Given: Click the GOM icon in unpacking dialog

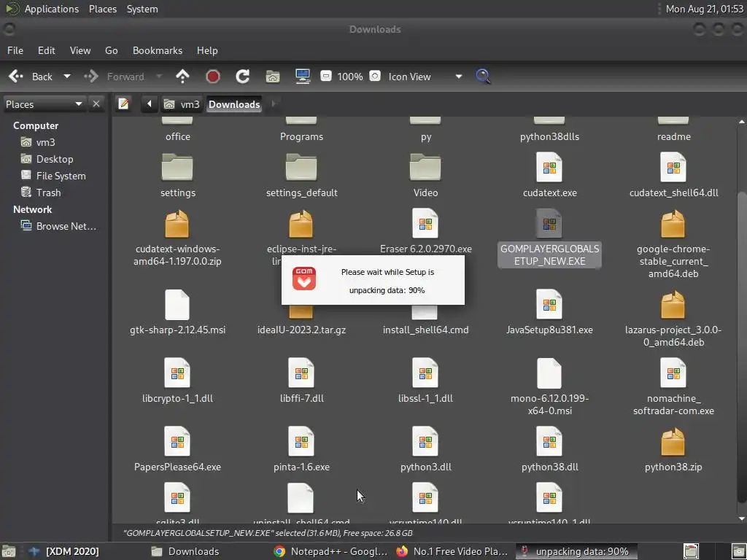Looking at the screenshot, I should pyautogui.click(x=304, y=279).
